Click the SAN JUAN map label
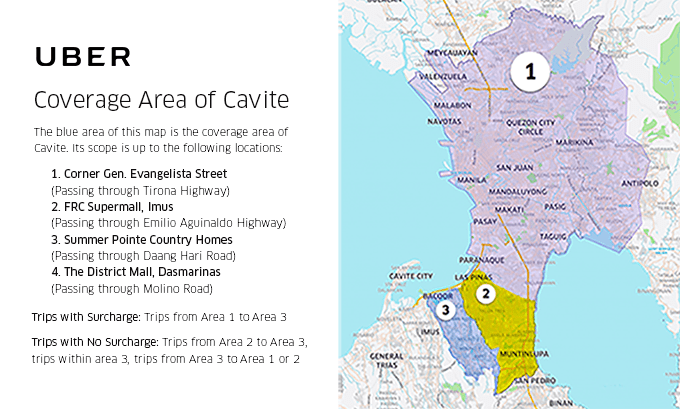Screen dimensions: 680x409 [515, 167]
